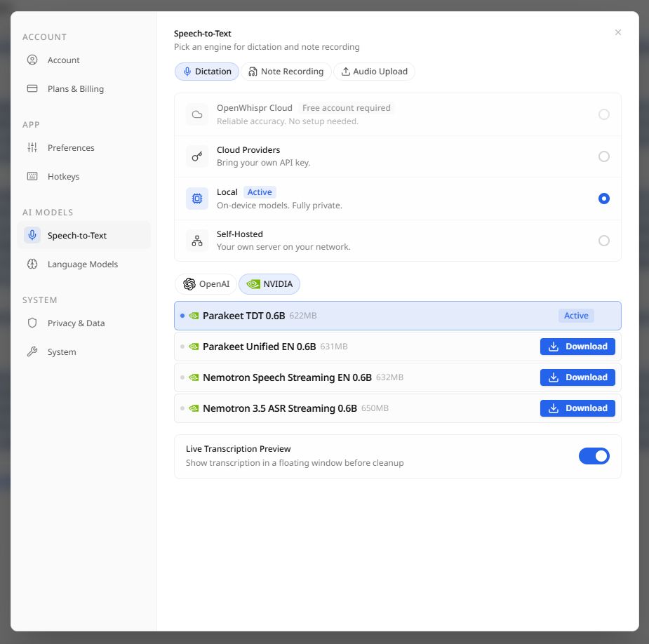649x644 pixels.
Task: Click the keyboard icon beside Hotkeys
Action: pyautogui.click(x=32, y=176)
